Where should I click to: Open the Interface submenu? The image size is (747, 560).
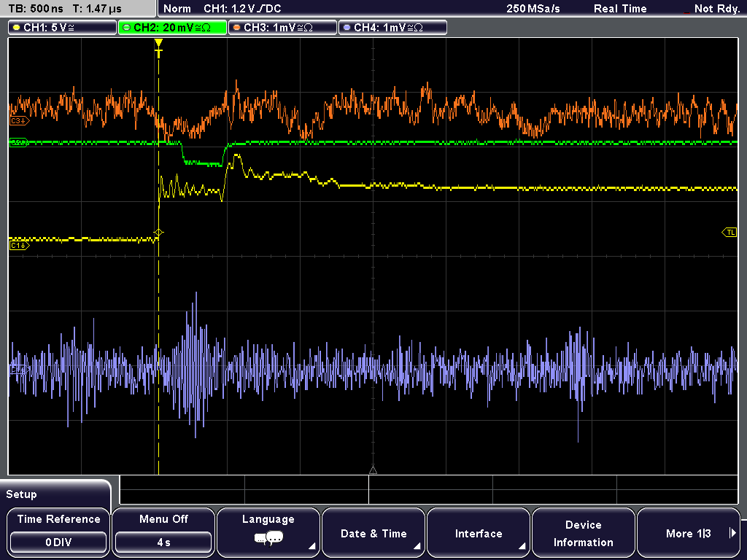click(479, 532)
